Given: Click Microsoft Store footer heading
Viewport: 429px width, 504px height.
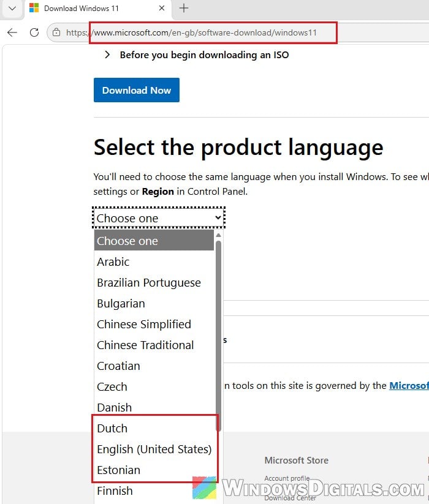Looking at the screenshot, I should point(297,461).
